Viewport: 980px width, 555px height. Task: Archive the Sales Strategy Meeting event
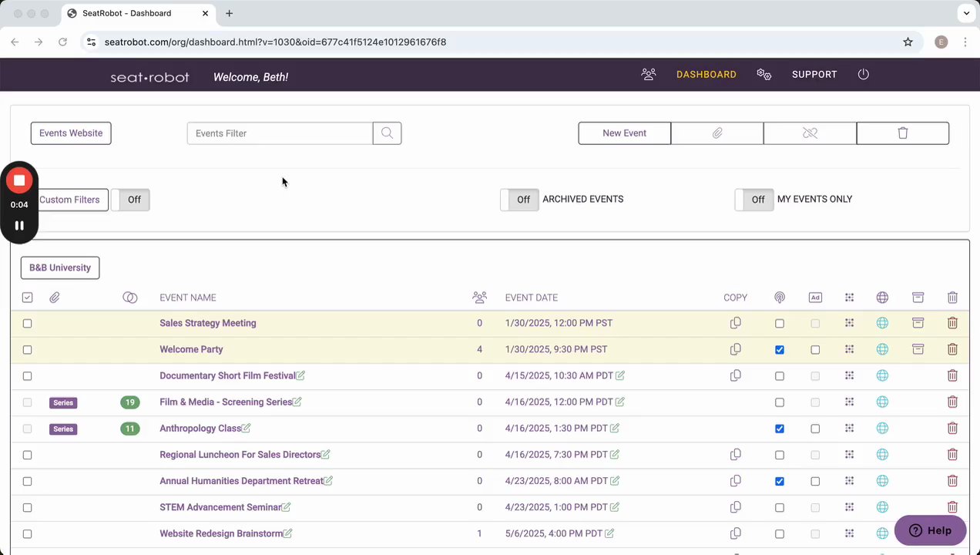tap(918, 323)
